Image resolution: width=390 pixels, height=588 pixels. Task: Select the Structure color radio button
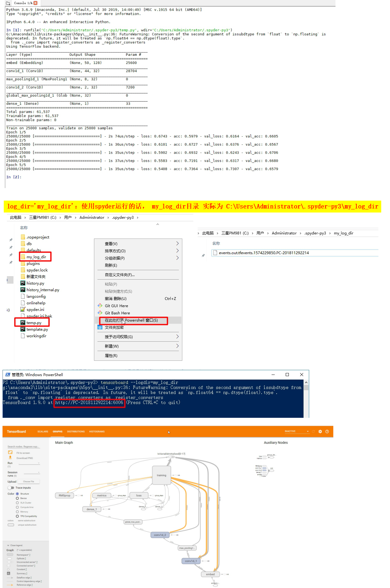click(17, 494)
